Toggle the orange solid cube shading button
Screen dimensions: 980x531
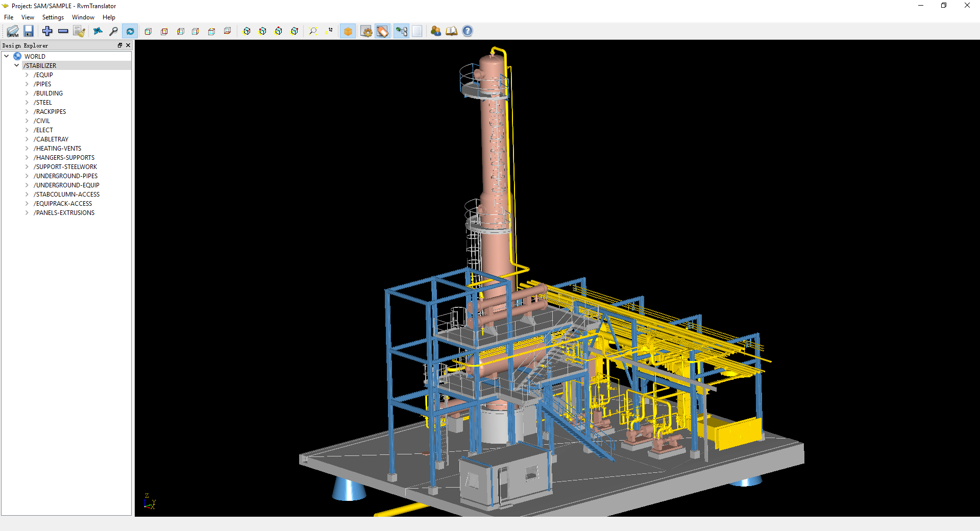tap(348, 31)
